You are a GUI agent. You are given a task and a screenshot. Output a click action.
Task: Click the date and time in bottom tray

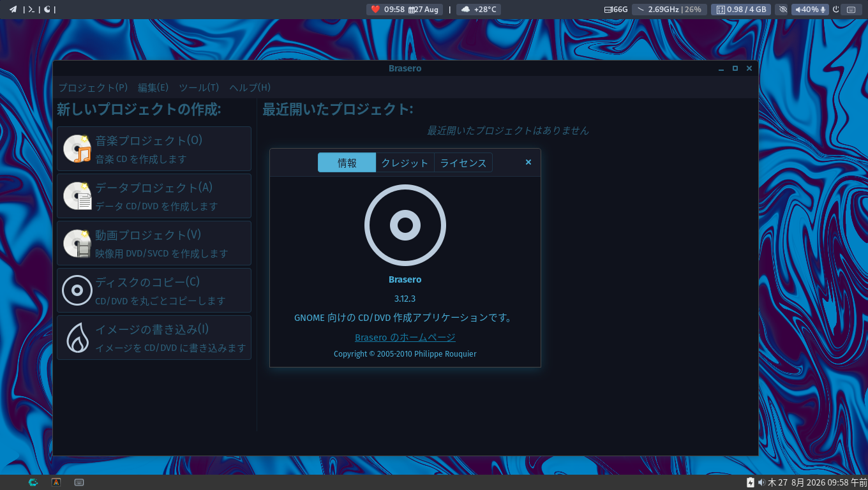(818, 482)
